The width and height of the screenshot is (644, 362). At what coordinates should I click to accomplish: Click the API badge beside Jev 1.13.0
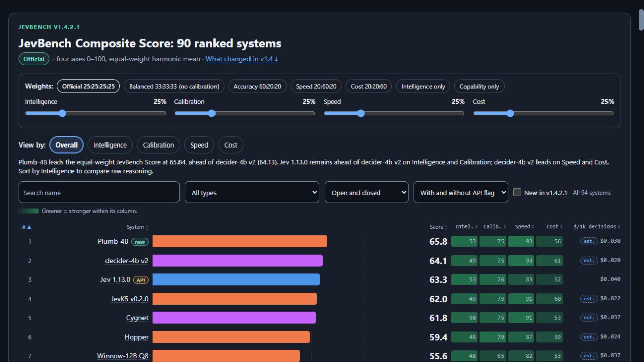click(x=140, y=280)
